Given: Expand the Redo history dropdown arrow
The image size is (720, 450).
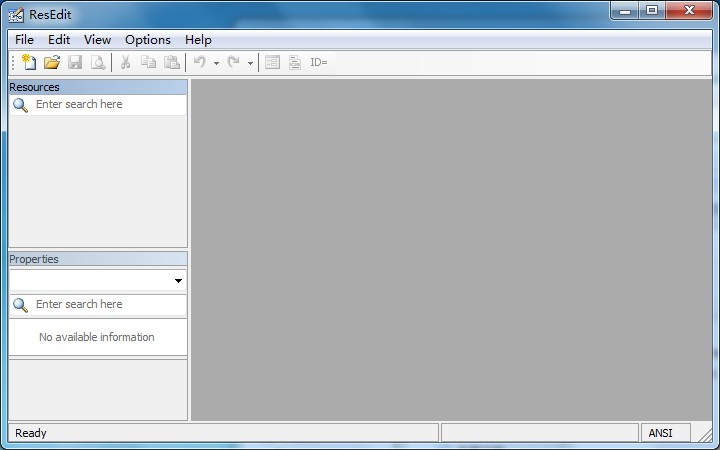Looking at the screenshot, I should [x=250, y=63].
